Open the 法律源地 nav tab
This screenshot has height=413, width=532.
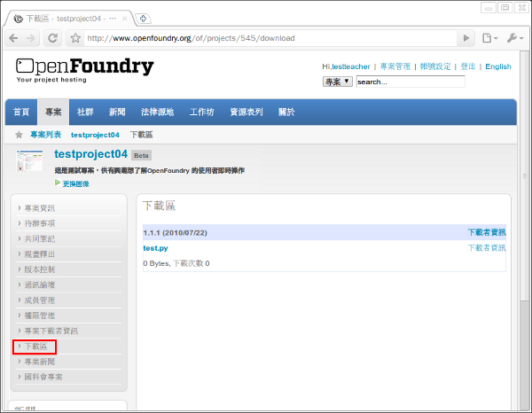tap(157, 112)
